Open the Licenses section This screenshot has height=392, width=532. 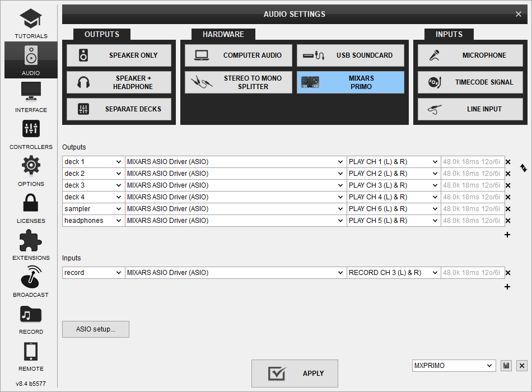pyautogui.click(x=31, y=207)
